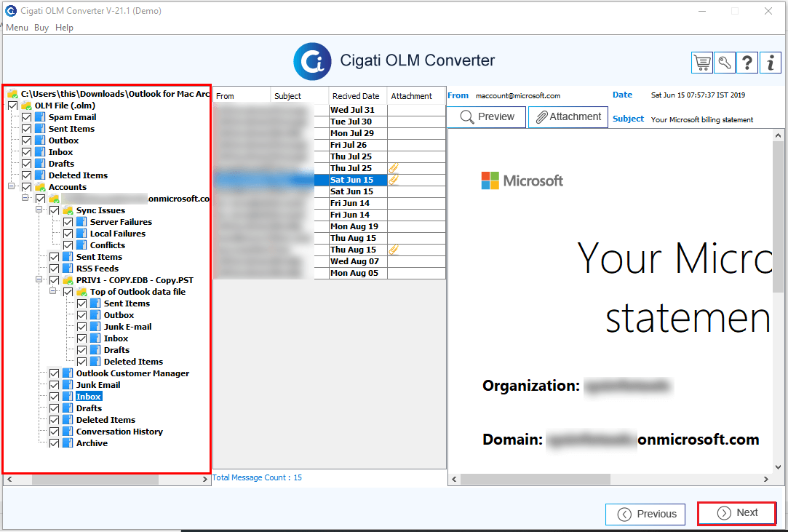Click the Junk E-mail folder icon
The height and width of the screenshot is (532, 788).
pyautogui.click(x=95, y=327)
